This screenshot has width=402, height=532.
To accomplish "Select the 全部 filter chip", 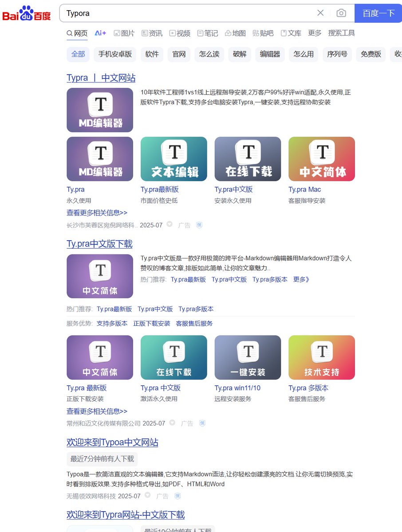I will 78,54.
